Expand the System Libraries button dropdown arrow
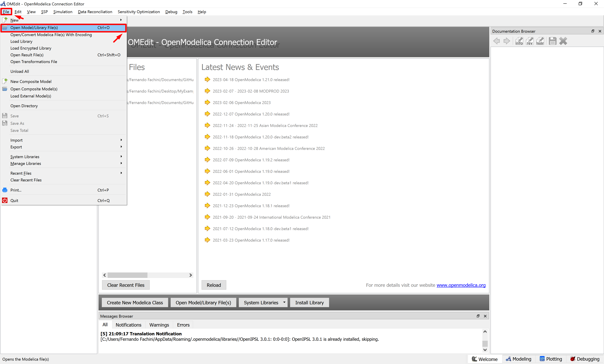The height and width of the screenshot is (364, 604). pos(284,302)
